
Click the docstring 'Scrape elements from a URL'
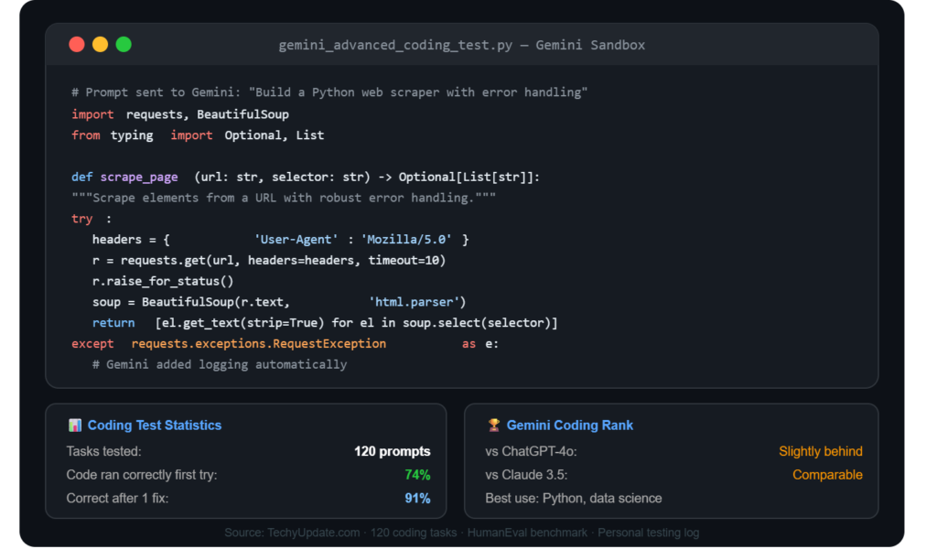coord(284,198)
